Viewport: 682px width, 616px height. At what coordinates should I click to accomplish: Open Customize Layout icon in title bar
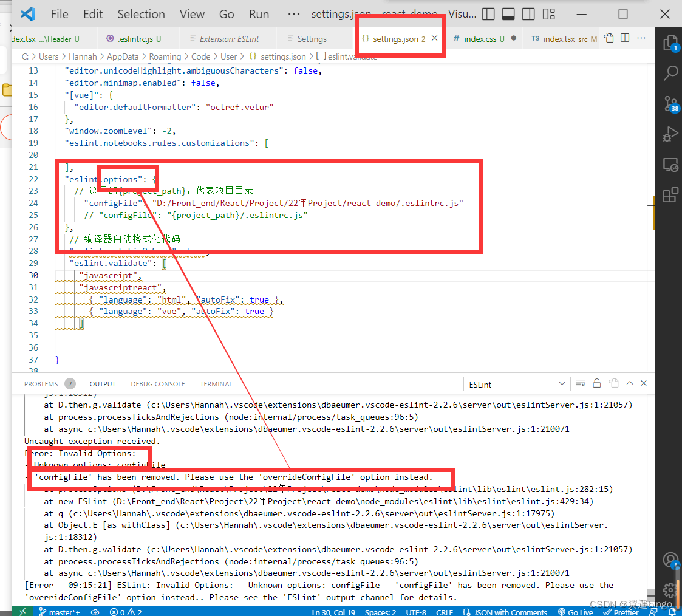(549, 15)
